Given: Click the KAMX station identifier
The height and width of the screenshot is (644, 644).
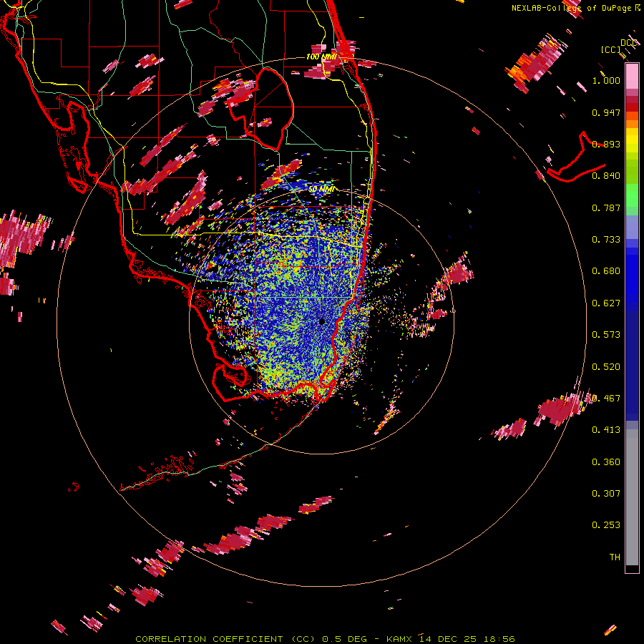Looking at the screenshot, I should [399, 639].
